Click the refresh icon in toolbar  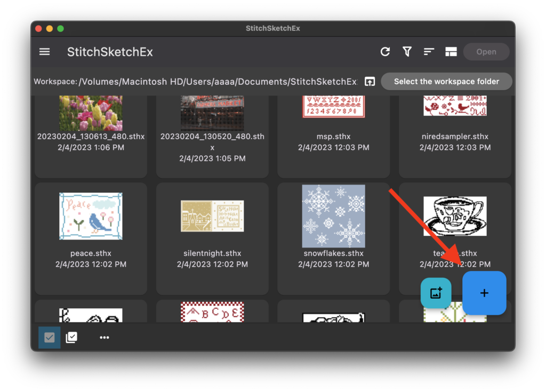[385, 52]
